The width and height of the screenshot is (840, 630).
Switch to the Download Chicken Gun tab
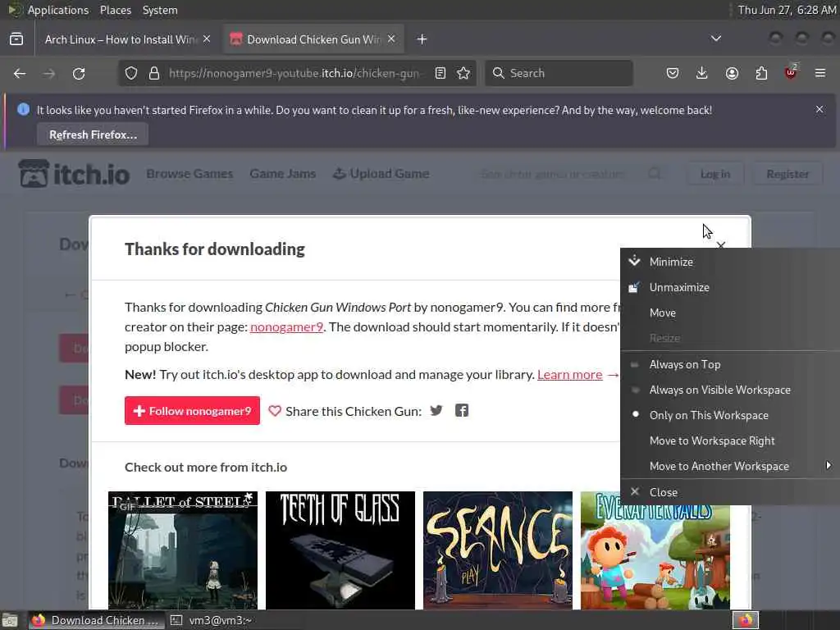tap(313, 39)
